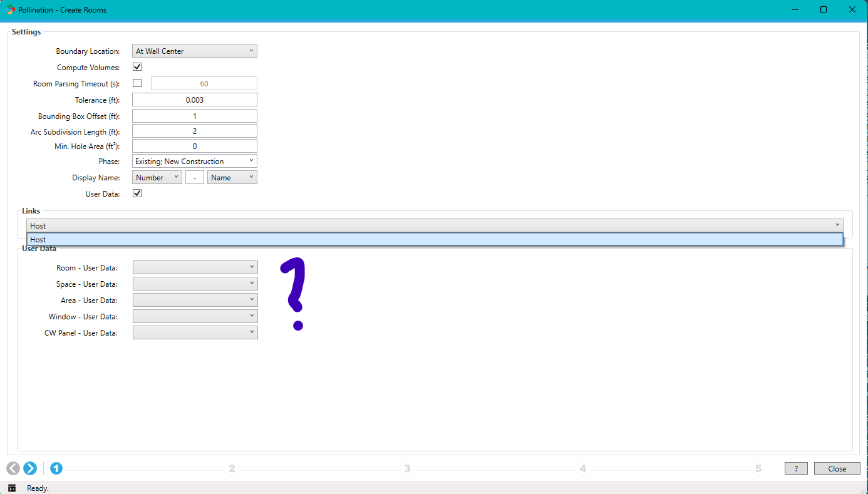The width and height of the screenshot is (868, 494).
Task: Expand the Phase dropdown
Action: (195, 162)
